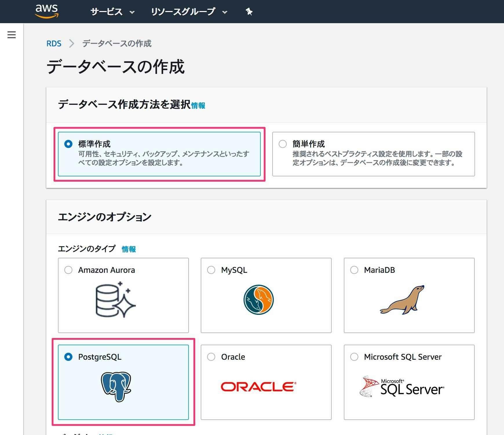Open 情報 link beside データベース作成方法を選択
The height and width of the screenshot is (435, 504).
[x=198, y=105]
